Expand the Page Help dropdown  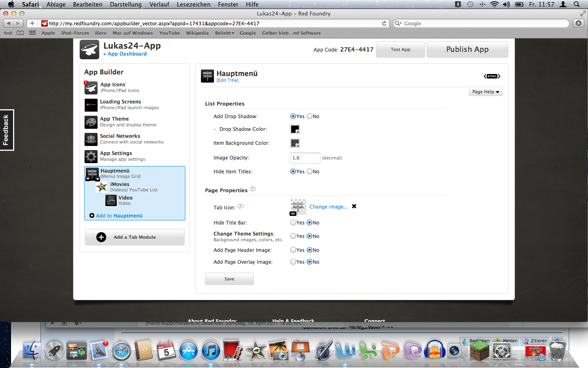(x=486, y=92)
